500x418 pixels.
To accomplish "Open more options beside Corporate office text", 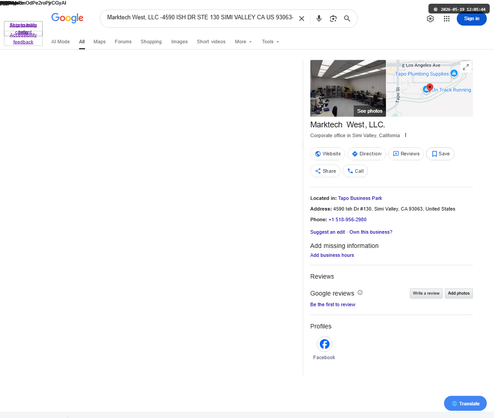I will click(405, 135).
